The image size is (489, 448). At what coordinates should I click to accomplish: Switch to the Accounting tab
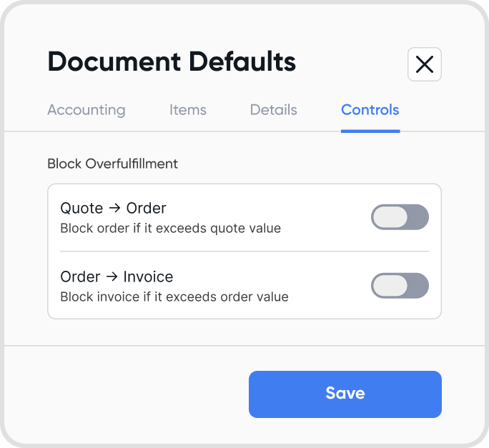(x=87, y=110)
